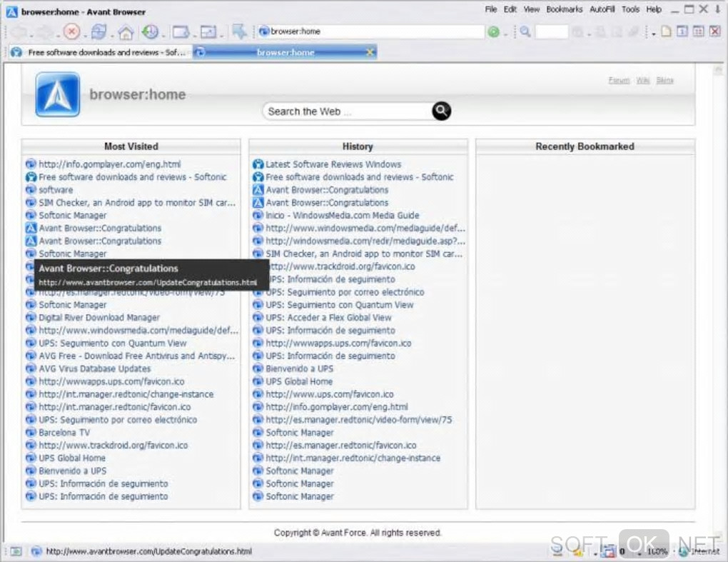Open the Forum link
This screenshot has height=562, width=728.
(619, 81)
